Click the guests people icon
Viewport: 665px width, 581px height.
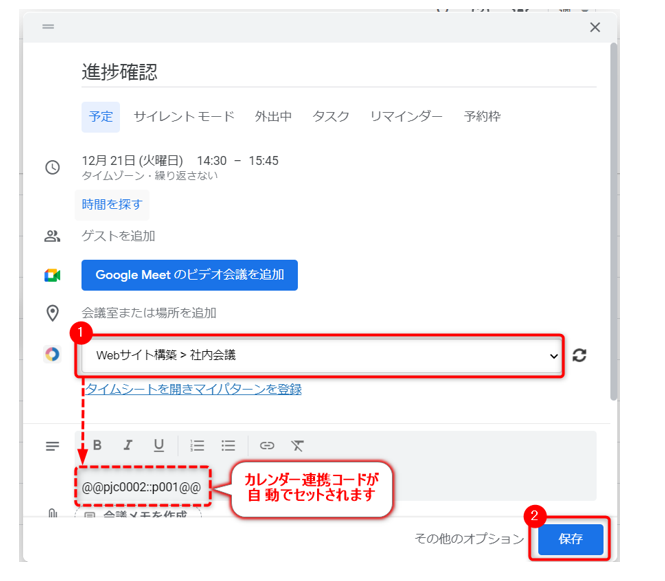(x=52, y=236)
